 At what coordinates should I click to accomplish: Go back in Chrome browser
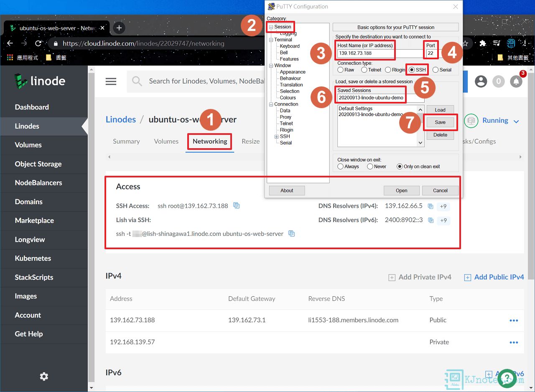[x=10, y=43]
